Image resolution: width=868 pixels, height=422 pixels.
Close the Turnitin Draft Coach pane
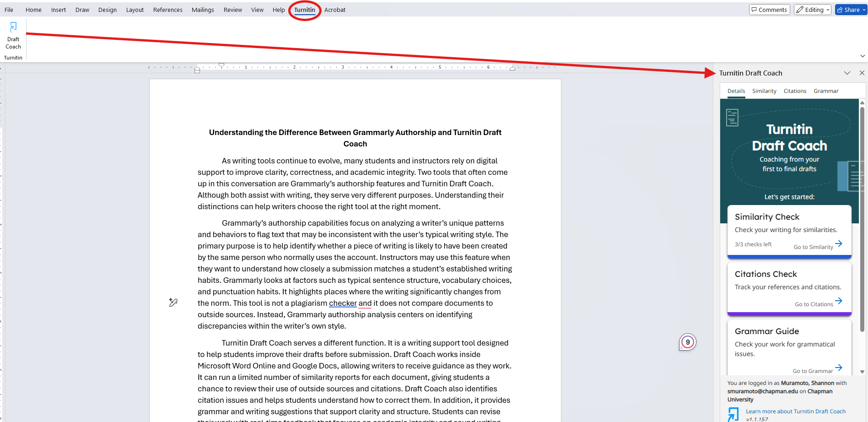(862, 73)
